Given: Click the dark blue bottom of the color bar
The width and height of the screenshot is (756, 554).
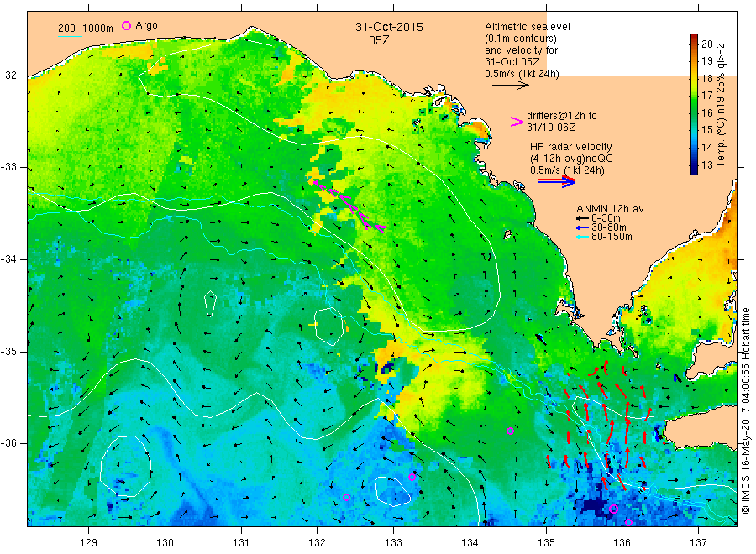Looking at the screenshot, I should (x=695, y=170).
